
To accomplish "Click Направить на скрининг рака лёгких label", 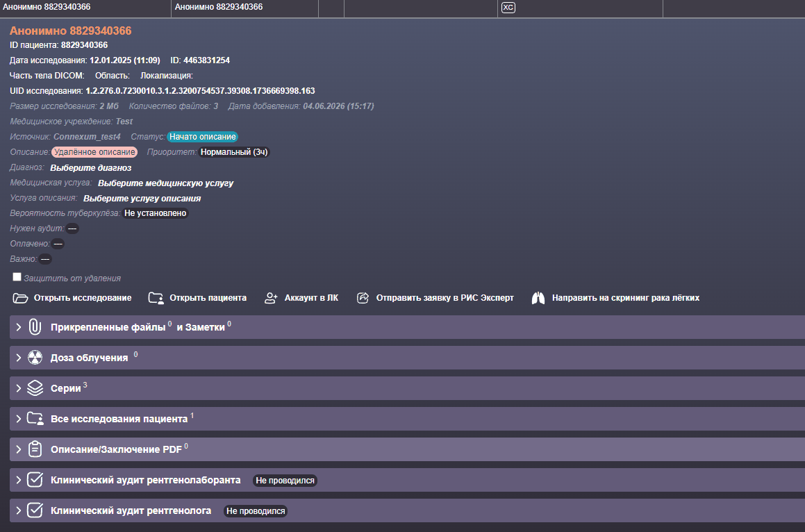I will 626,298.
